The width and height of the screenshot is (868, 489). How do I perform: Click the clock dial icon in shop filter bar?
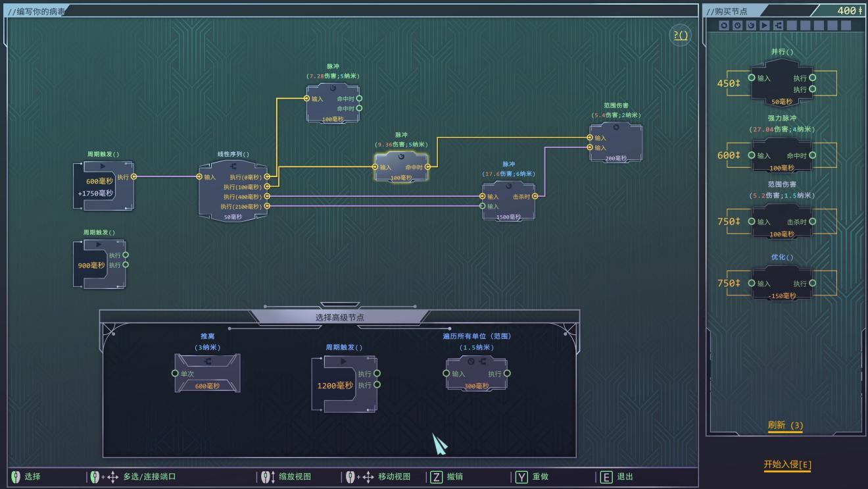tap(737, 25)
